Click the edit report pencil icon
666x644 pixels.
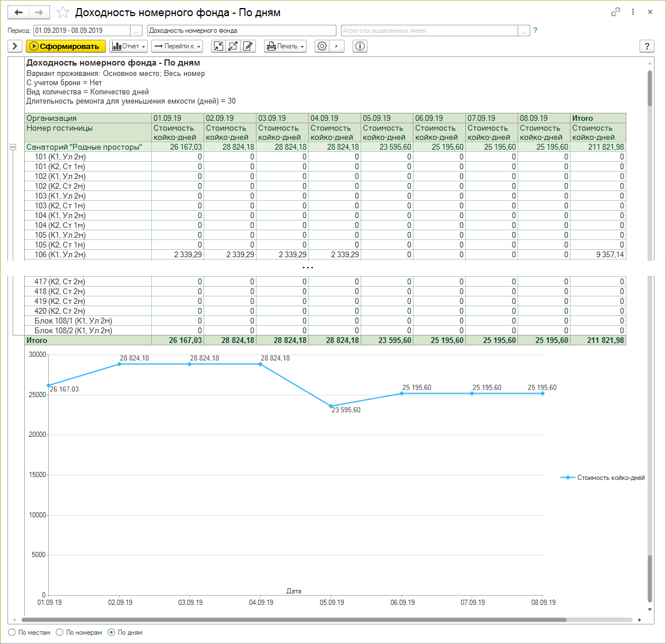coord(248,46)
